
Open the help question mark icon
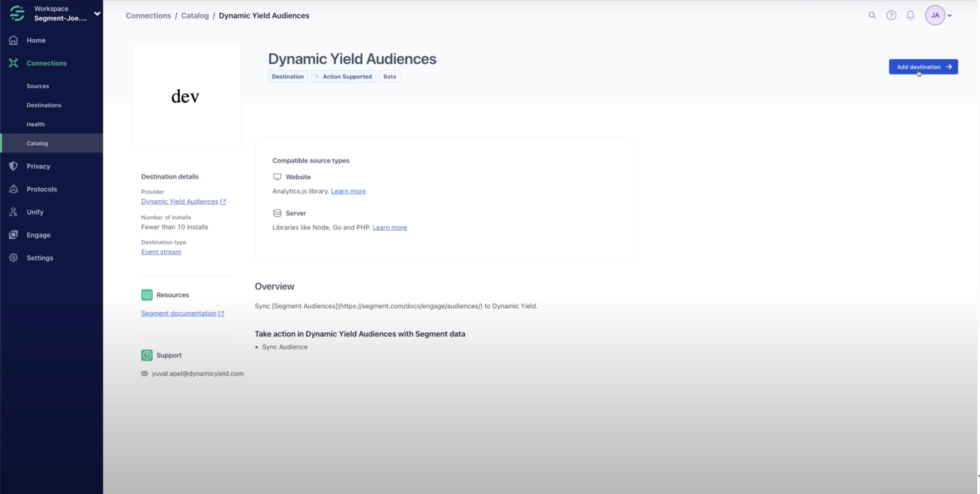click(891, 15)
